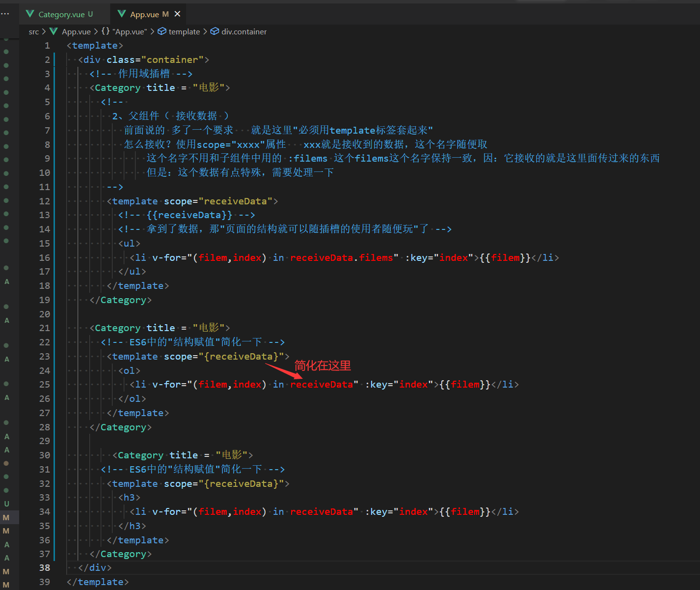Open the quoted "App.vue" breadcrumb symbol segment
700x590 pixels.
pyautogui.click(x=130, y=31)
